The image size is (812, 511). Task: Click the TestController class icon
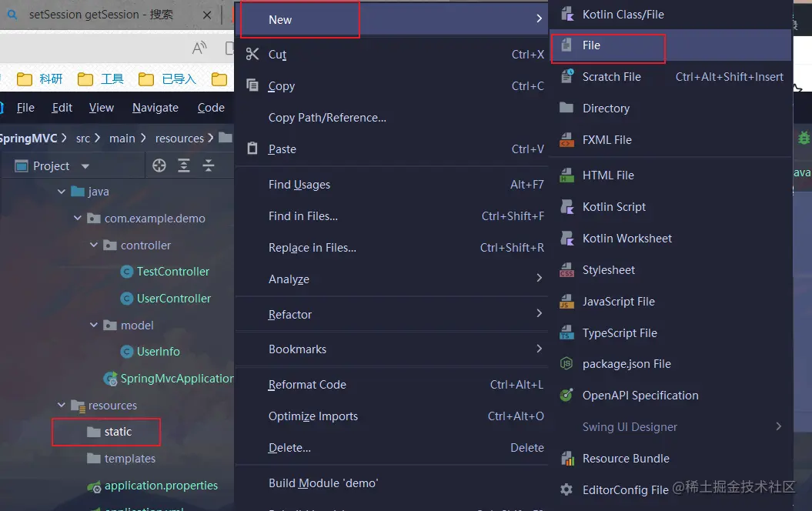tap(127, 272)
